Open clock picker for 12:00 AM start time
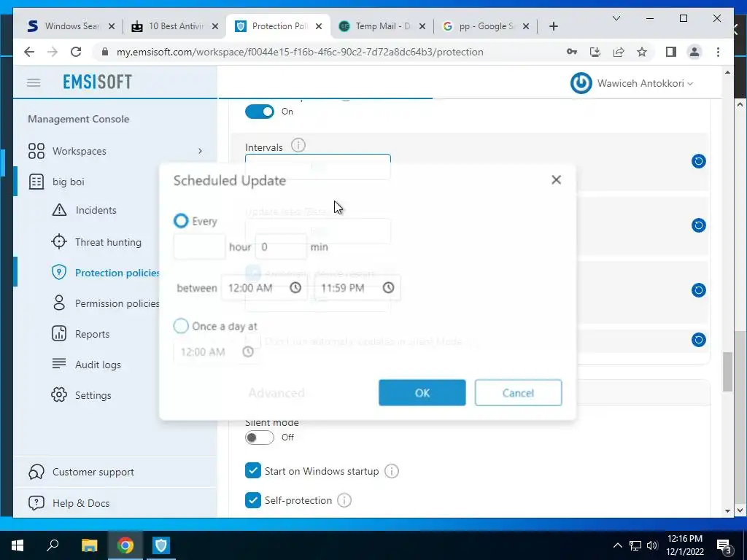 click(x=295, y=287)
